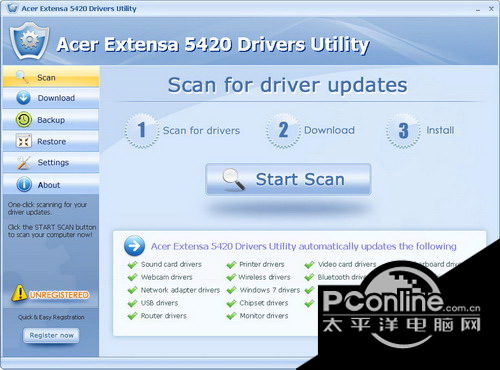Click the Scan for driver updates heading
Viewport: 500px width, 370px height.
pos(287,85)
